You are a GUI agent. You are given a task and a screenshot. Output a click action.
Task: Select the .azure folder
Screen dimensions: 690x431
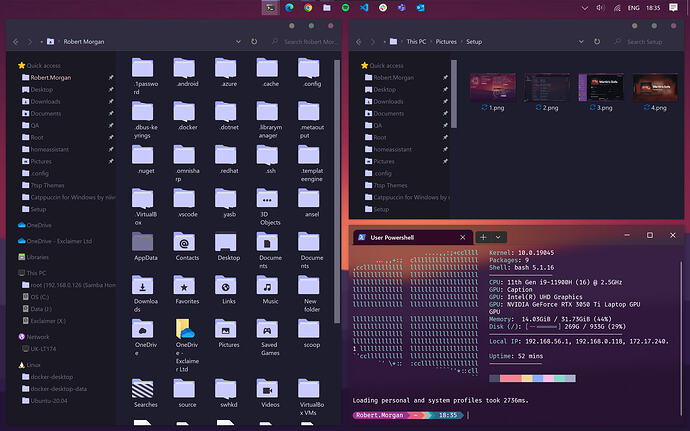[226, 73]
